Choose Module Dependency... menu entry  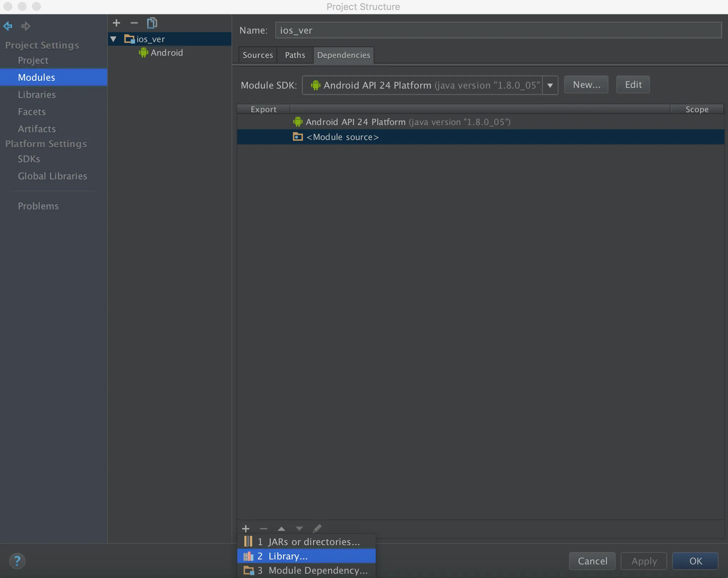click(318, 570)
